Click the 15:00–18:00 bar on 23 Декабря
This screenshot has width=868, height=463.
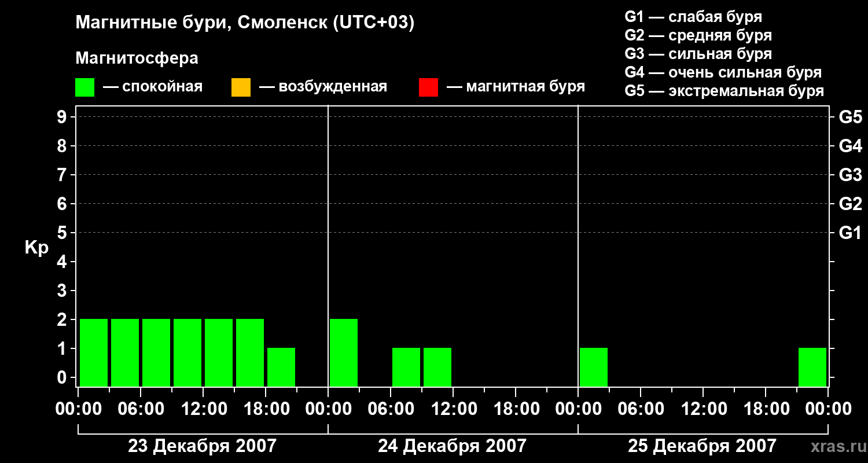click(x=250, y=352)
